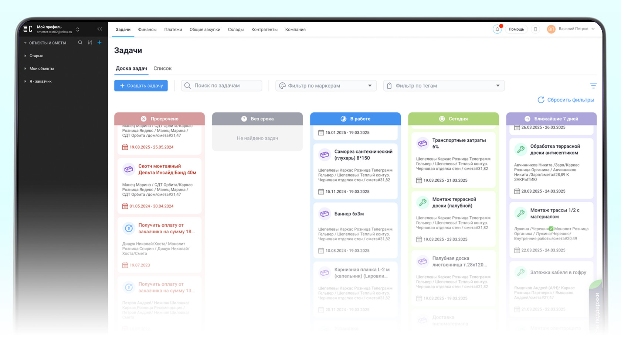Open sidebar filter settings sliders icon

[x=90, y=42]
